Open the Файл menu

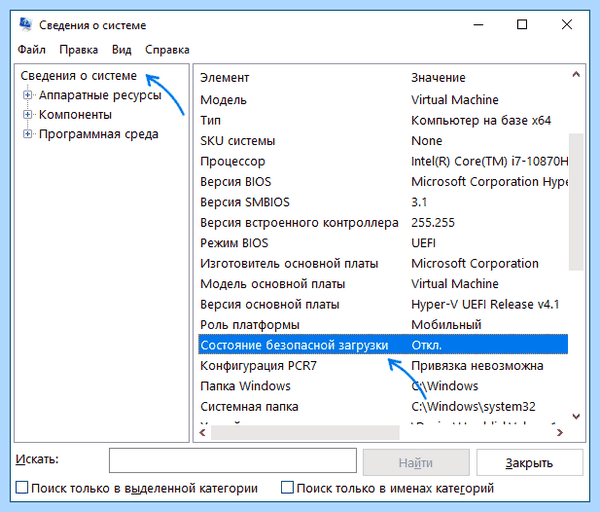(x=31, y=50)
